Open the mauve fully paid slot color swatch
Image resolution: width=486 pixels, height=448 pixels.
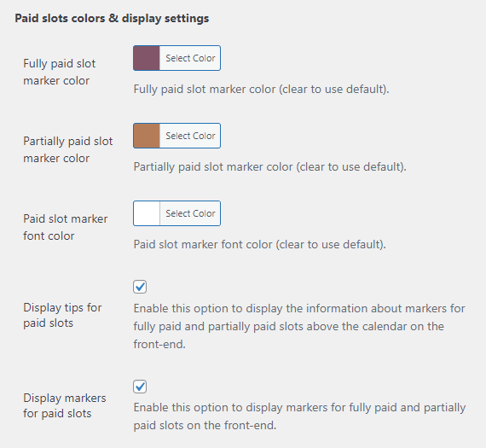point(147,58)
